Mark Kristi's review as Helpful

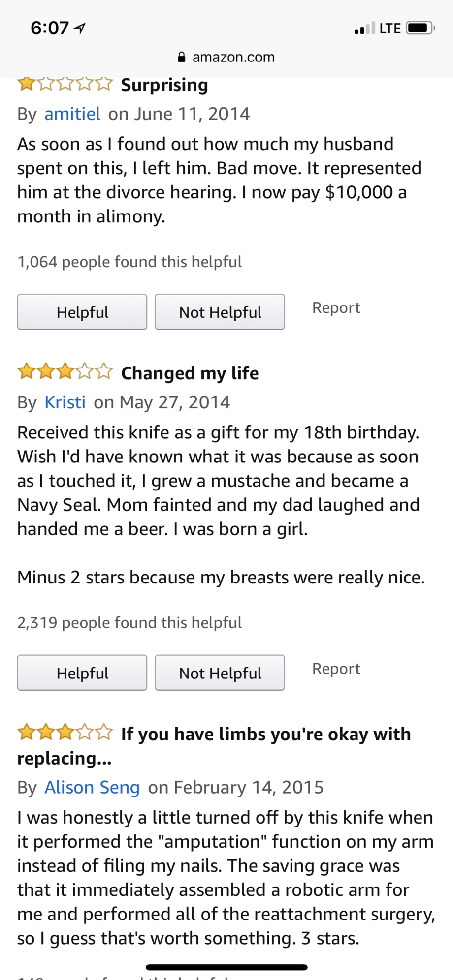82,673
